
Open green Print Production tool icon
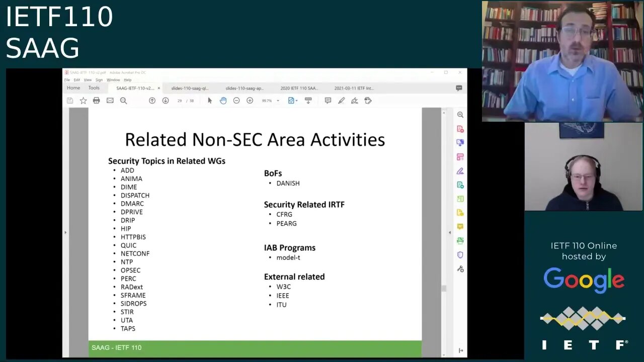click(460, 241)
